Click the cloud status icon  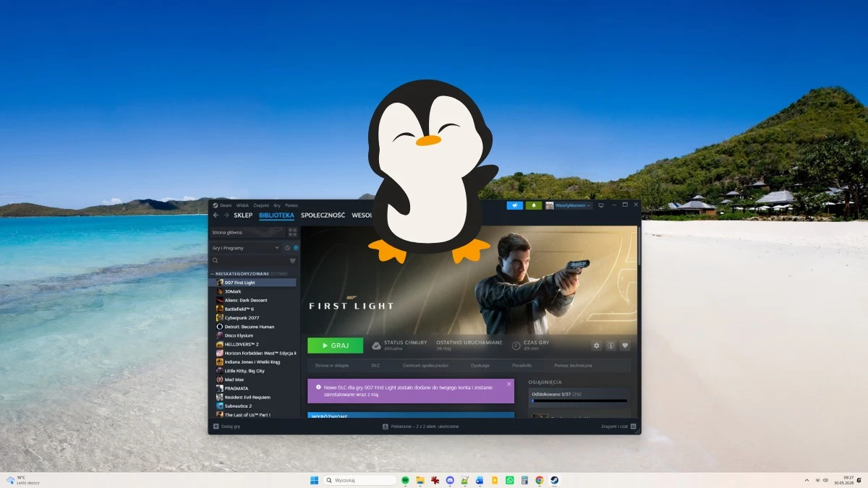(376, 346)
